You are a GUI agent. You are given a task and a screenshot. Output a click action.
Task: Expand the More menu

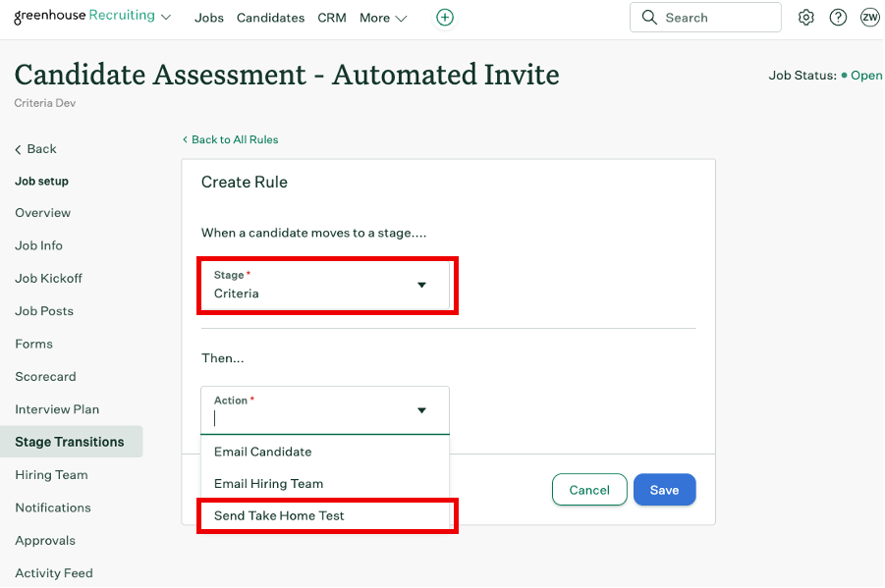[383, 18]
